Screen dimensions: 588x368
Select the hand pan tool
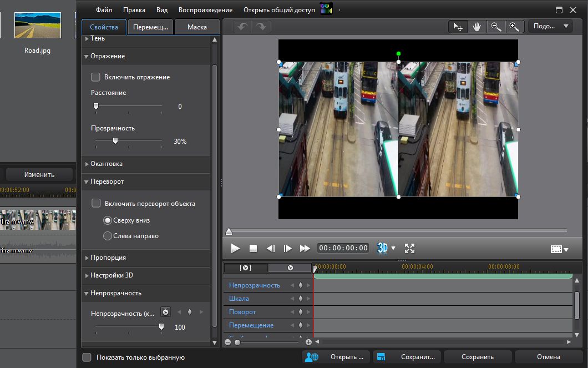[477, 27]
